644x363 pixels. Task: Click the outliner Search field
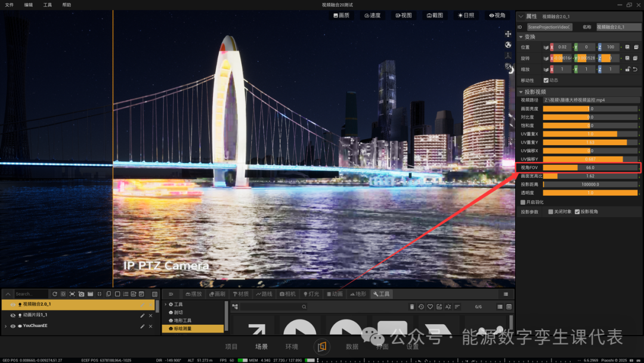click(31, 294)
